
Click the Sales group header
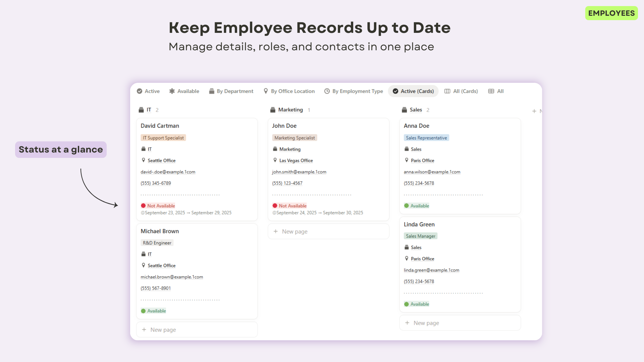pyautogui.click(x=416, y=110)
